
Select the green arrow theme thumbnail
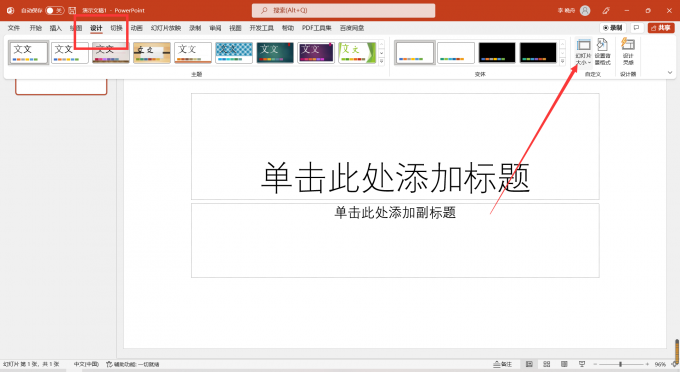pyautogui.click(x=357, y=52)
